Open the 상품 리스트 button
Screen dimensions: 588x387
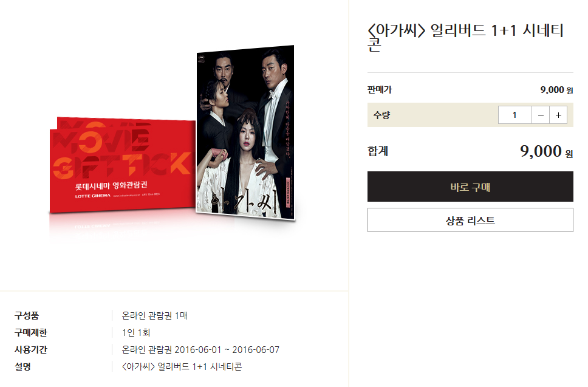[x=470, y=220]
